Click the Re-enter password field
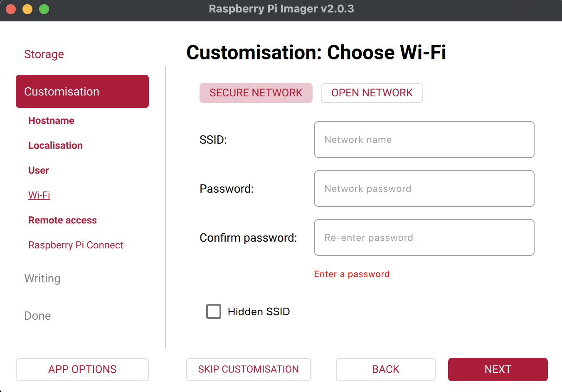This screenshot has height=392, width=562. click(x=424, y=238)
